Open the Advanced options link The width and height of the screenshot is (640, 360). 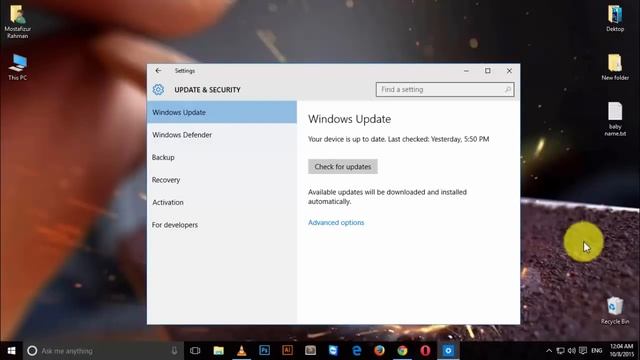click(x=336, y=222)
